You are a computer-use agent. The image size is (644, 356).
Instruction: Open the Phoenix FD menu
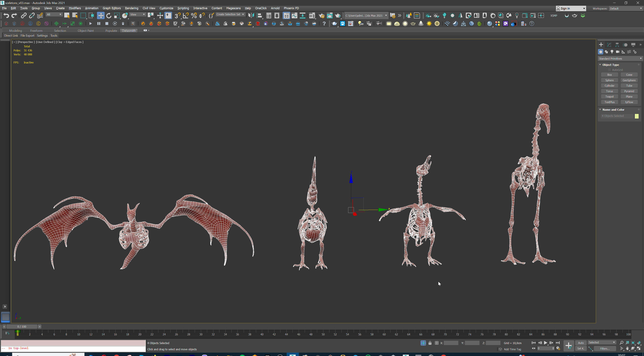tap(291, 8)
